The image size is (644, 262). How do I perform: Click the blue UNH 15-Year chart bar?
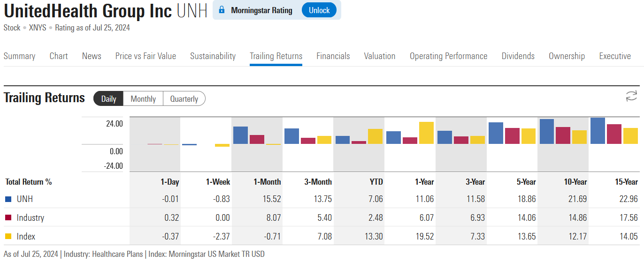[x=598, y=131]
